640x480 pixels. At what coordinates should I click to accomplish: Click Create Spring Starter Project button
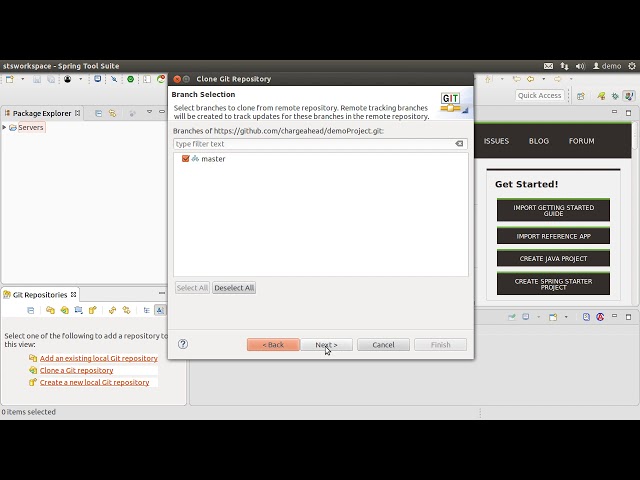pos(553,284)
